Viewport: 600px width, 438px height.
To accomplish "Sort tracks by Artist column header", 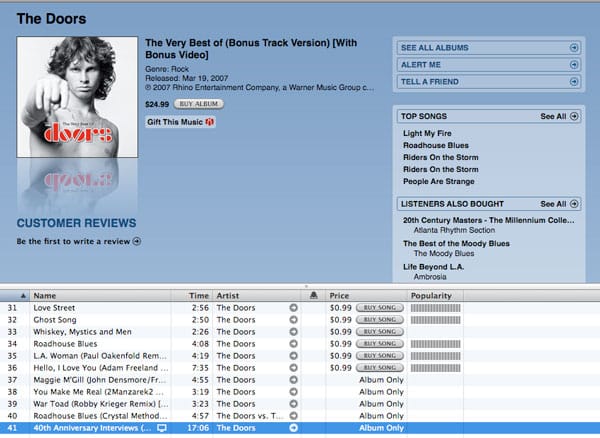I will click(256, 296).
